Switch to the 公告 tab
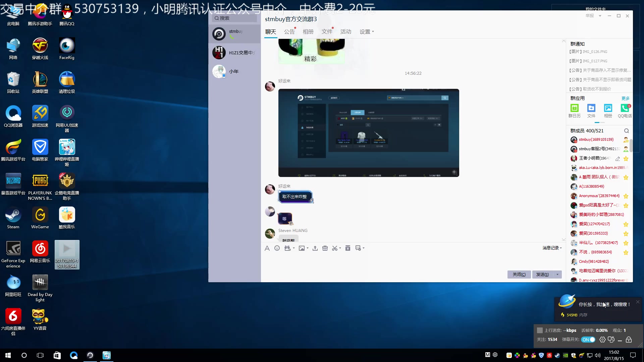The image size is (644, 362). [289, 32]
